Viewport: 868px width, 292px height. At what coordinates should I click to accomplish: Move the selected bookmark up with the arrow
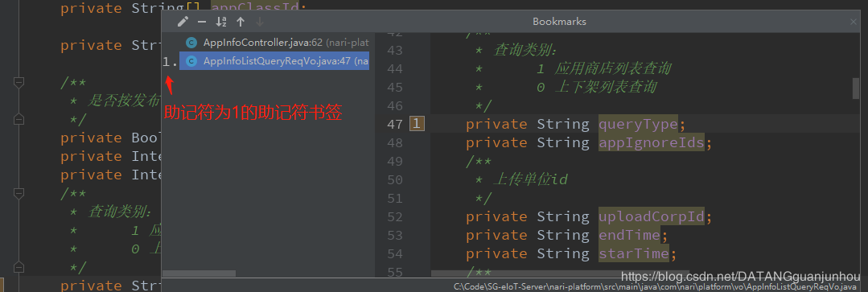[x=241, y=22]
